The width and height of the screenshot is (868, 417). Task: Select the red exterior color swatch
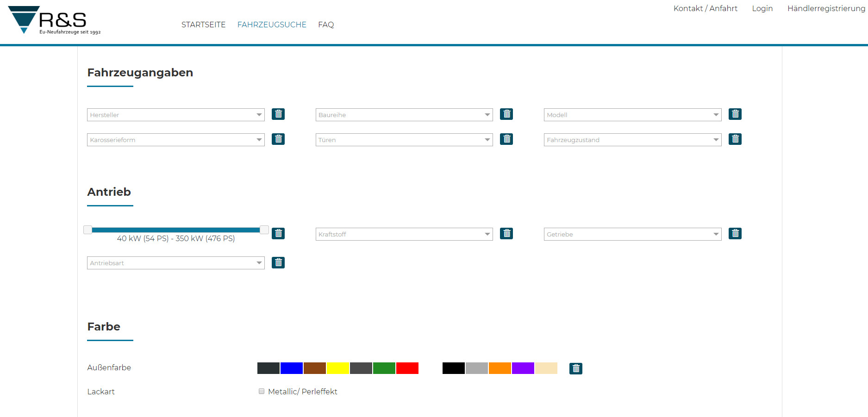[x=407, y=368]
